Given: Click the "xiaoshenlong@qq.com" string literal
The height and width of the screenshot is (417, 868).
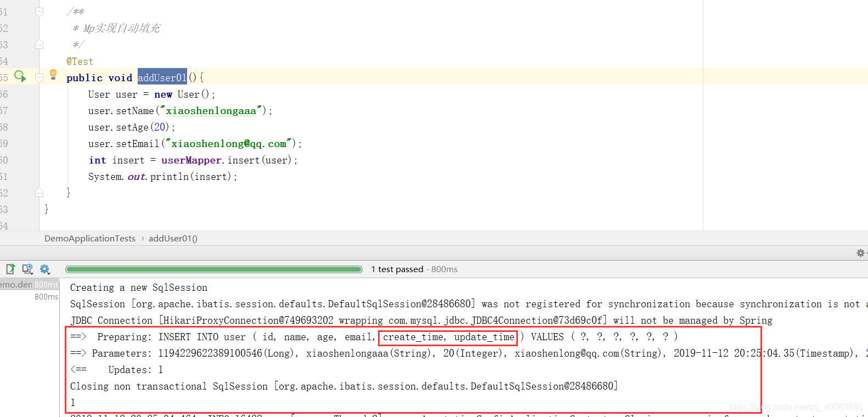Looking at the screenshot, I should 229,144.
